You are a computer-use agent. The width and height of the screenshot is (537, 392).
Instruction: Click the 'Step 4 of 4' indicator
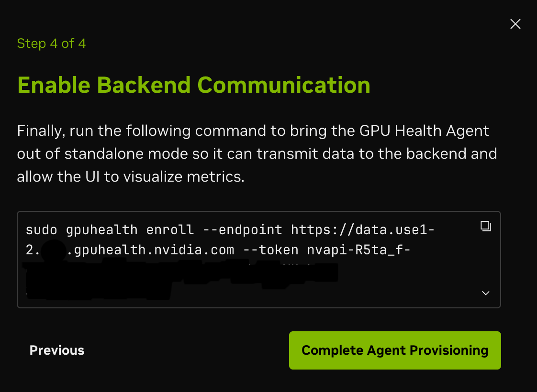coord(51,44)
